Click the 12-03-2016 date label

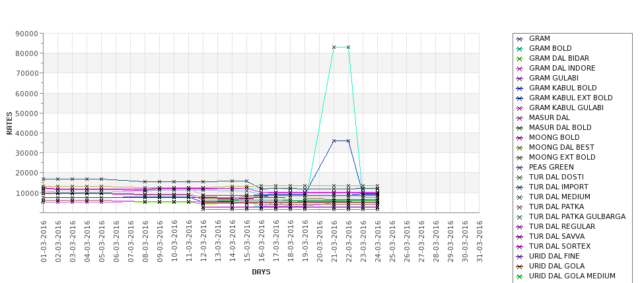click(x=203, y=241)
